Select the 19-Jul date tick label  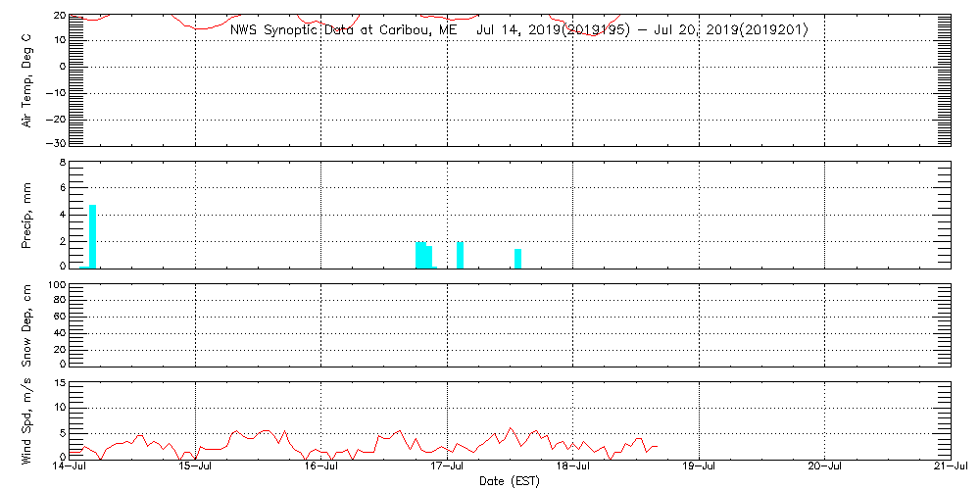[699, 467]
